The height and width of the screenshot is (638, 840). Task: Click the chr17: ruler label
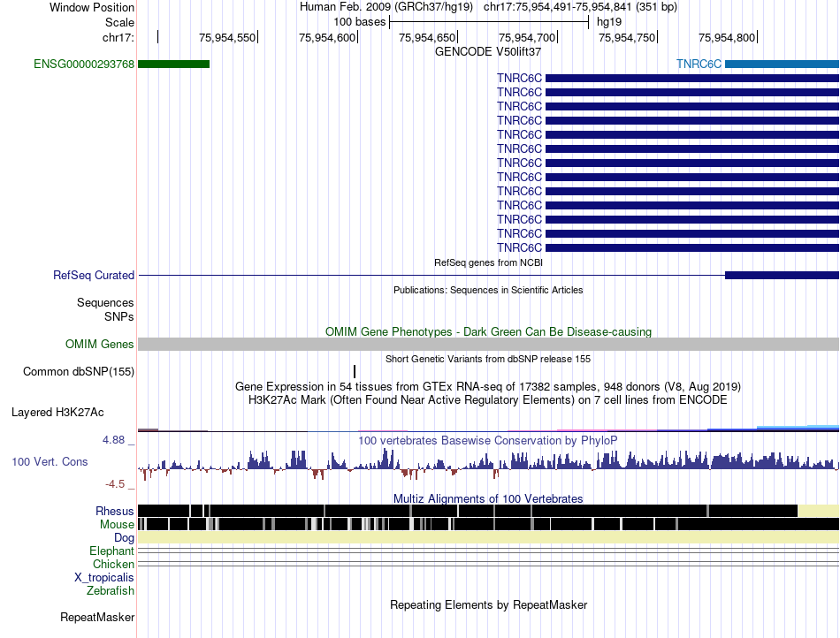coord(118,37)
